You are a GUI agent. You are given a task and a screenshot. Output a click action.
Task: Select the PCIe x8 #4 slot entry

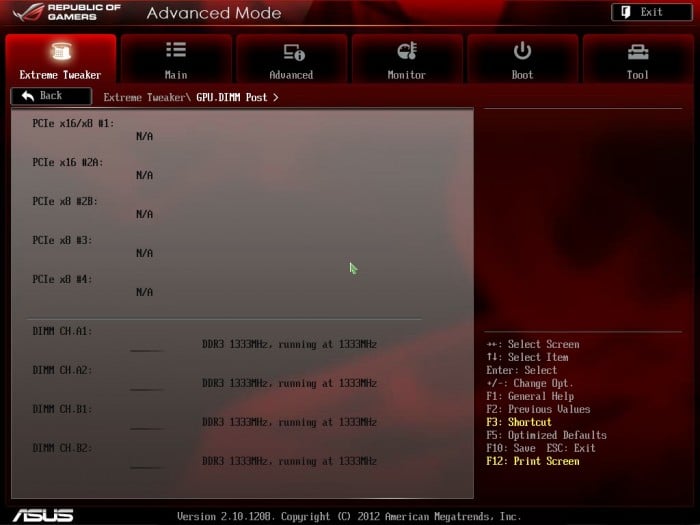[x=62, y=279]
